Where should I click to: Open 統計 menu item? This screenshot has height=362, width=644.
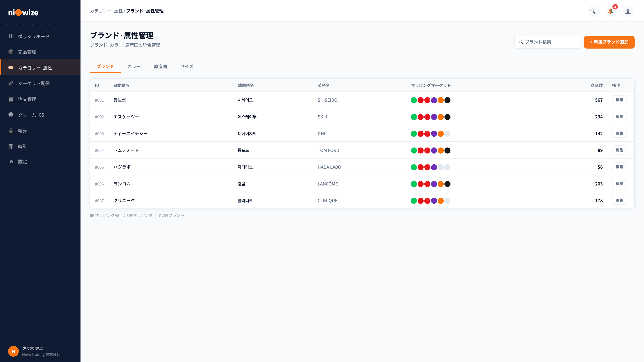point(40,146)
